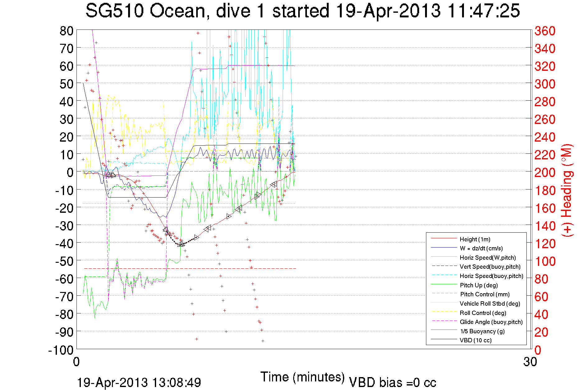Select the "Pitch Up (deg)" legend entry
This screenshot has height=392, width=588.
tap(479, 285)
